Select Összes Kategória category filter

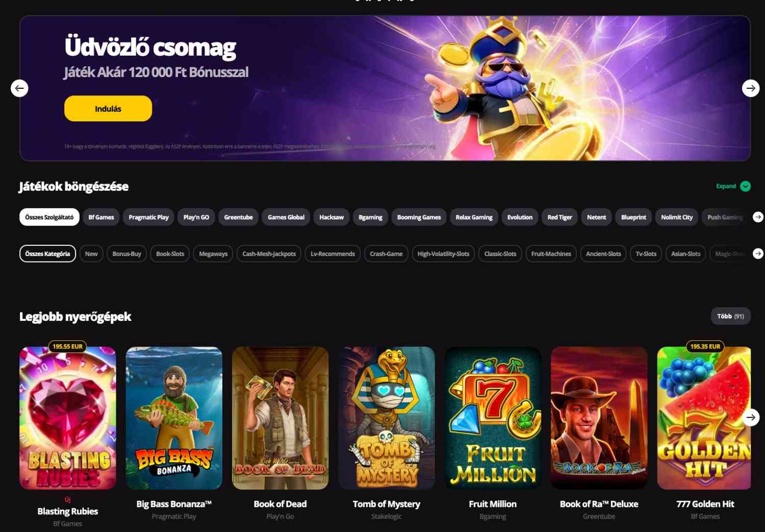[x=47, y=254]
